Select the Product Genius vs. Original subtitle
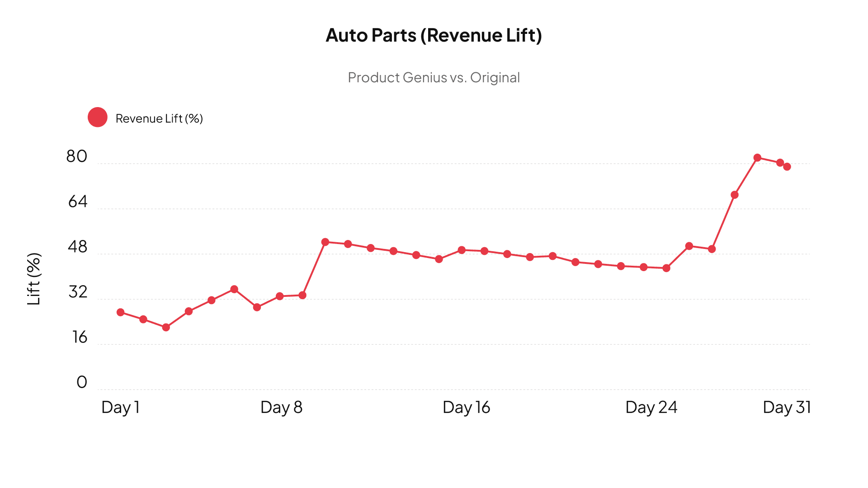Screen dimensions: 868x488 click(x=434, y=78)
